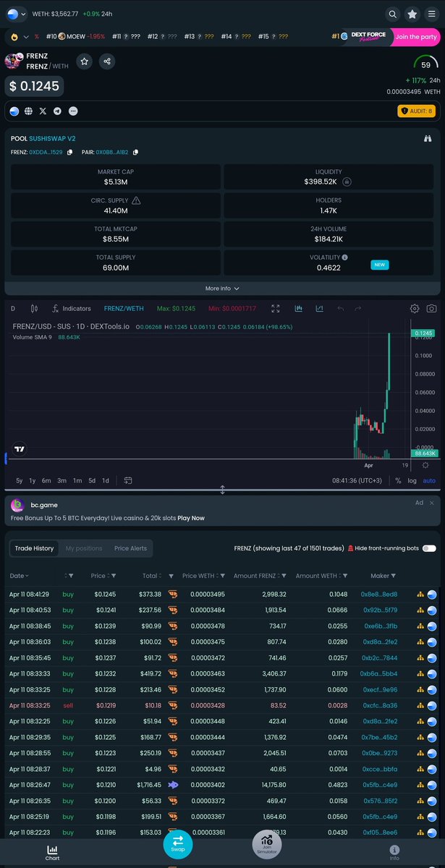The height and width of the screenshot is (868, 445).
Task: Open maker tree icon for 0x92b...5f79 trade
Action: click(420, 610)
